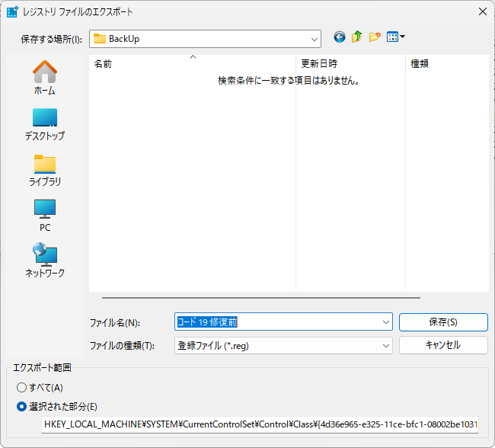Sort by the 名前 column header

[x=192, y=64]
